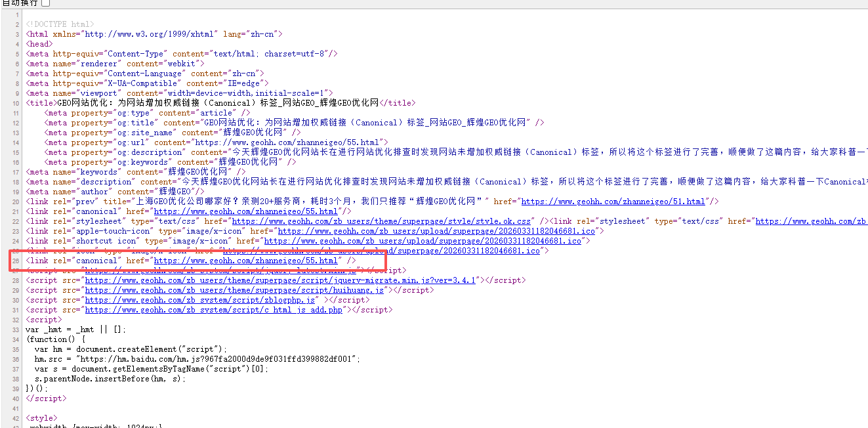
Task: Click highlighted canonical link on line 26
Action: [245, 261]
